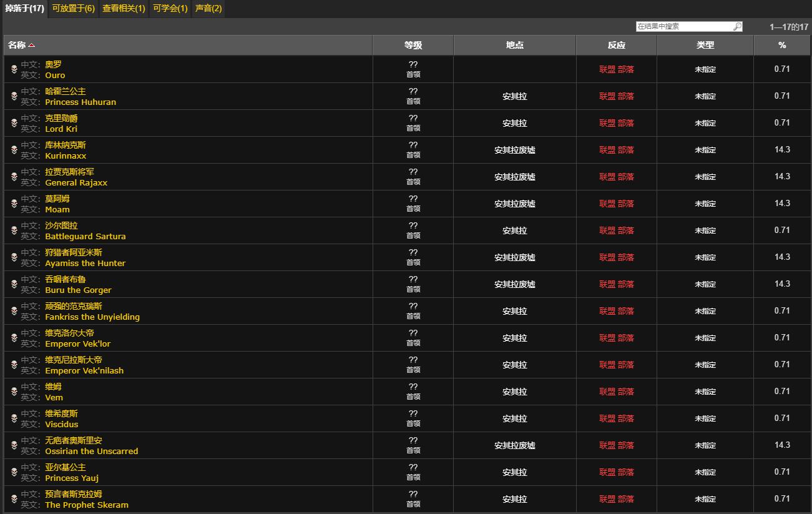812x514 pixels.
Task: Click the skull icon beside Lord Kri
Action: pos(14,123)
